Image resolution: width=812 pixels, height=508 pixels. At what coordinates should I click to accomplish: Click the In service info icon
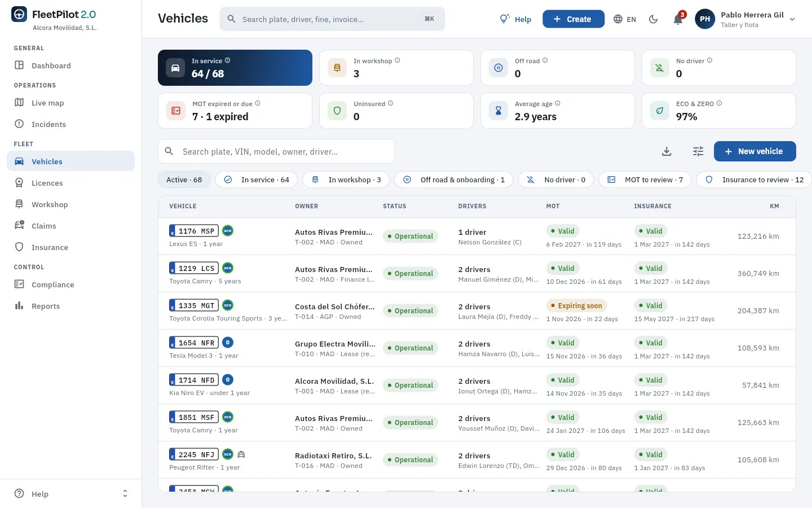click(227, 60)
